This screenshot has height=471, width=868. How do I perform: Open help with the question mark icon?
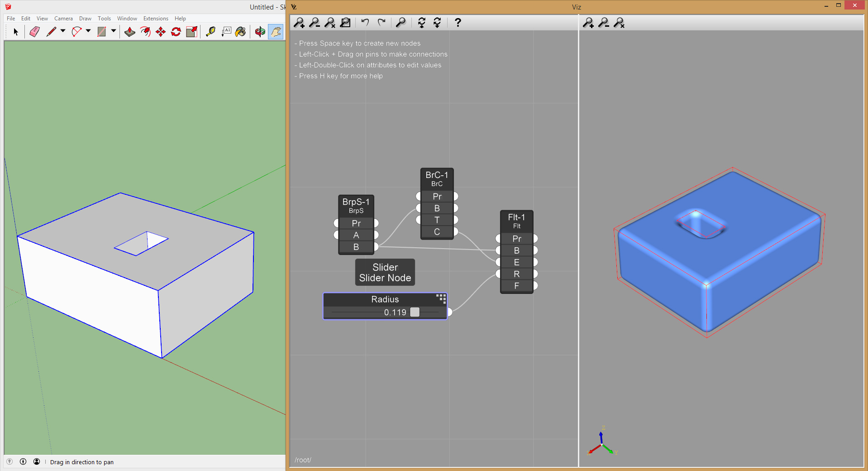click(x=458, y=23)
